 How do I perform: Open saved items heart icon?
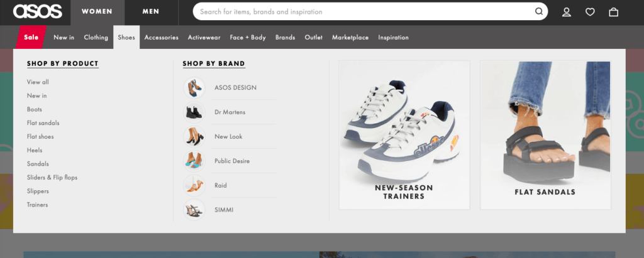pyautogui.click(x=590, y=12)
